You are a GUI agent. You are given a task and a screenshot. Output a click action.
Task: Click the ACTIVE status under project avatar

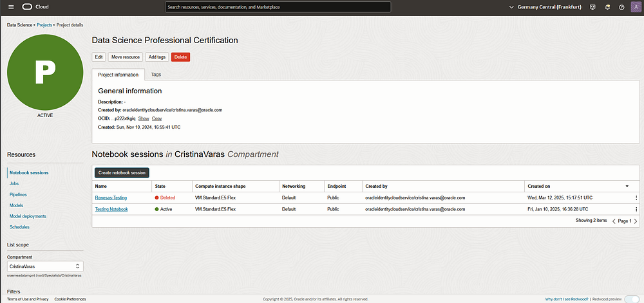coord(45,116)
